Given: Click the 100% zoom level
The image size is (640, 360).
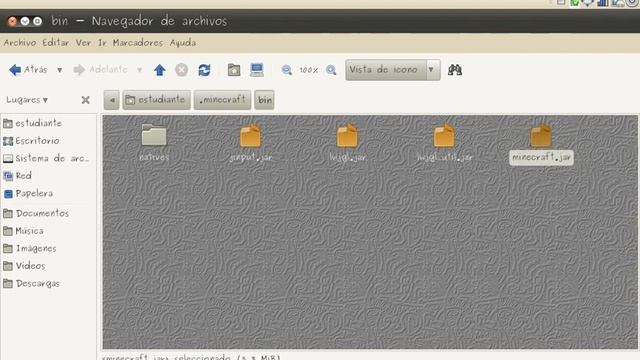Looking at the screenshot, I should click(309, 70).
